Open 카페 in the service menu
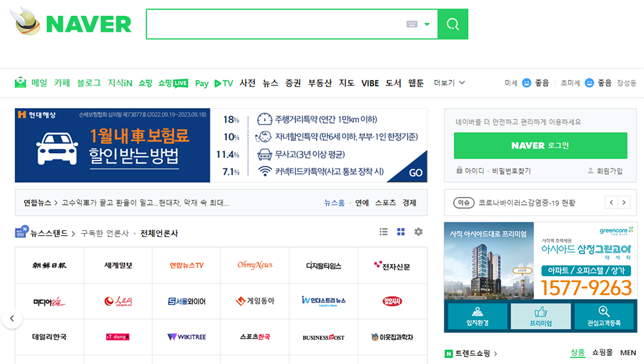644x364 pixels. point(62,83)
